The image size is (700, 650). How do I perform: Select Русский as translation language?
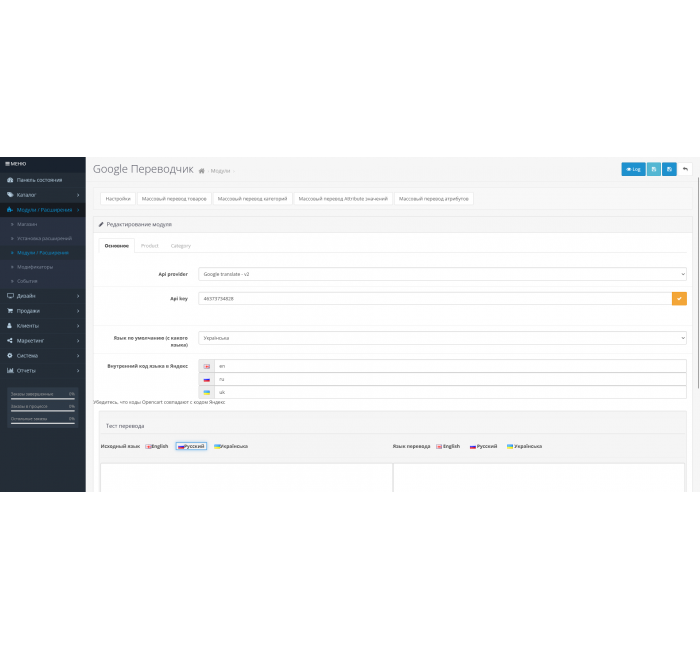[x=483, y=446]
